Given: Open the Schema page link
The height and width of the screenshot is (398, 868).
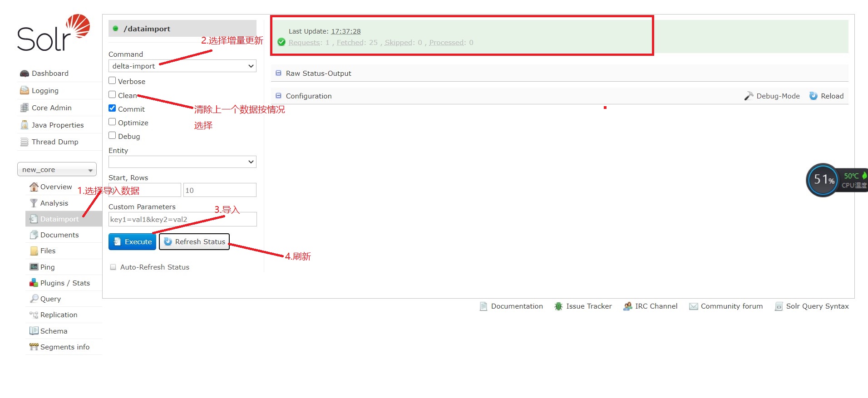Looking at the screenshot, I should click(x=54, y=331).
